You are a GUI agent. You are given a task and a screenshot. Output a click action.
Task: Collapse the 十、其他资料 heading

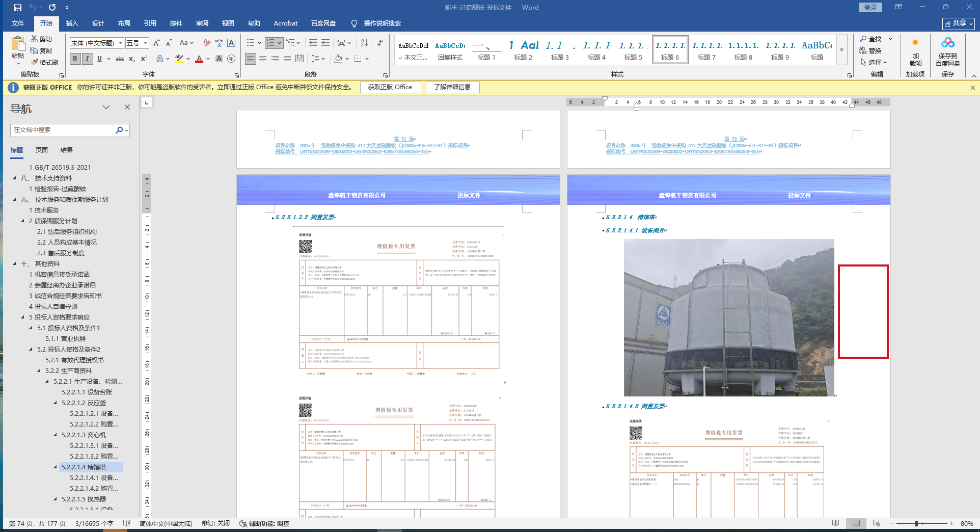(14, 264)
